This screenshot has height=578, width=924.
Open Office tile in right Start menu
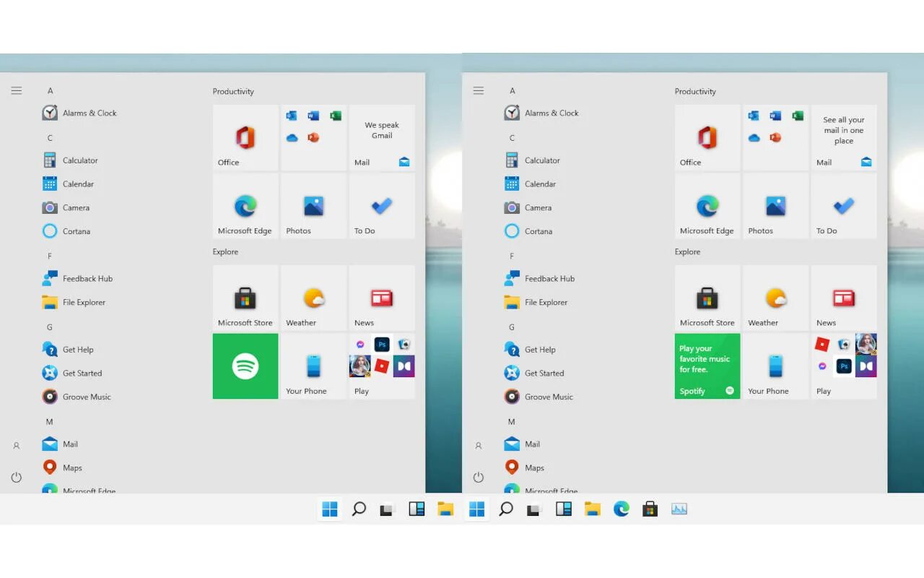[x=707, y=137]
